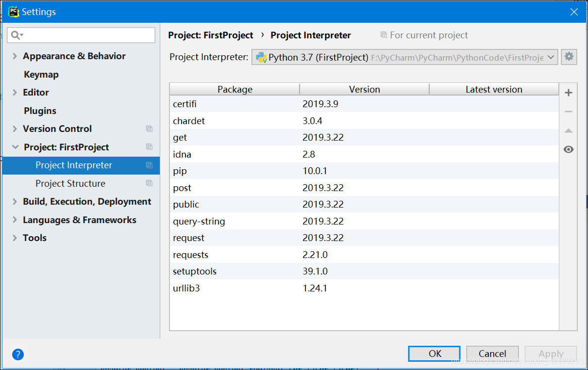This screenshot has height=370, width=588.
Task: Click the Latest version column header
Action: click(494, 89)
